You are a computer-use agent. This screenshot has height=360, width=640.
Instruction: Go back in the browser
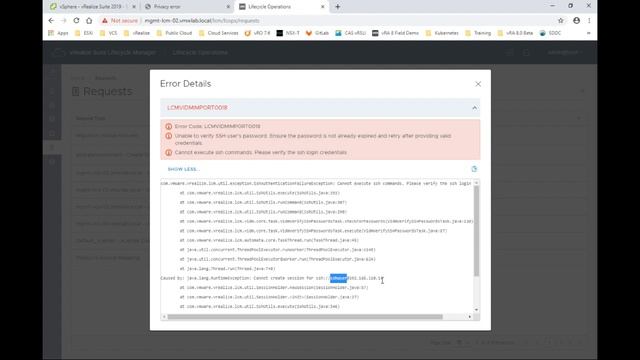51,20
